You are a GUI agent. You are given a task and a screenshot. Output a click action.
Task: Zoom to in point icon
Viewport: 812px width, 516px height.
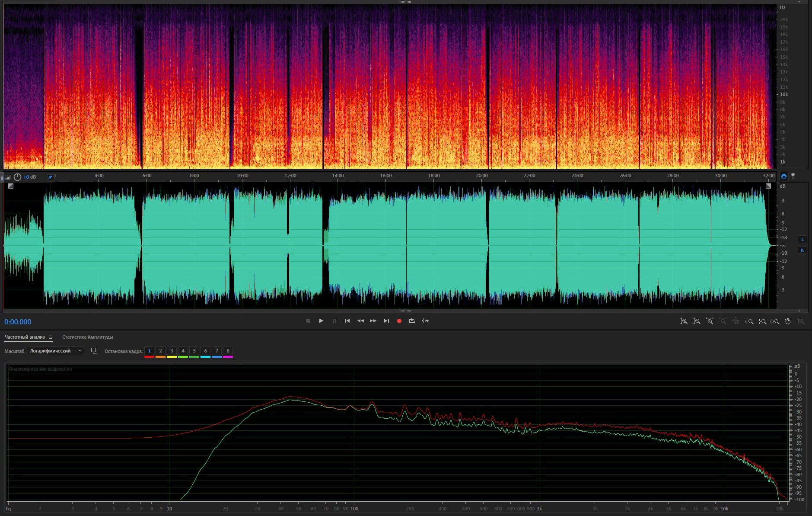pos(749,321)
